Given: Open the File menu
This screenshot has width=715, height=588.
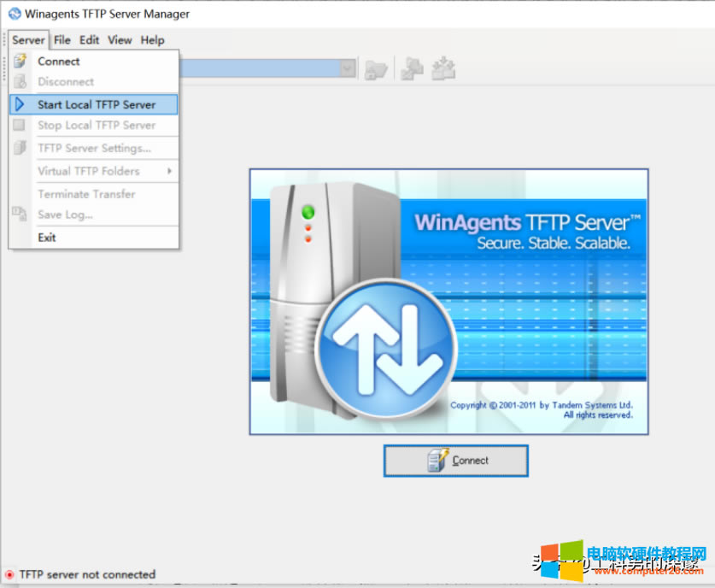Looking at the screenshot, I should click(x=62, y=40).
